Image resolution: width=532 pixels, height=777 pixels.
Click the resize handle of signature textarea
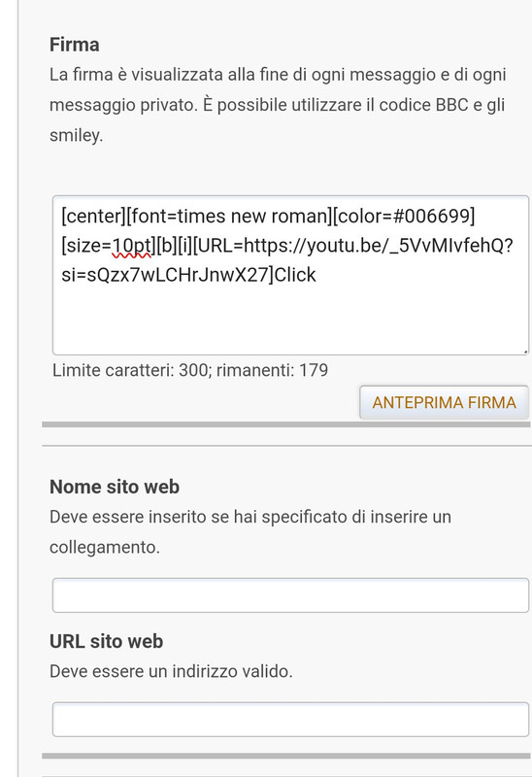[x=525, y=352]
